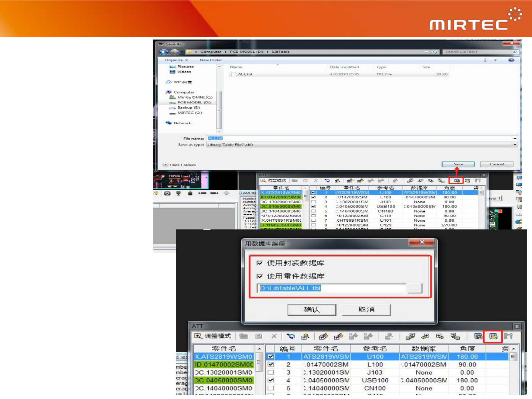
Task: Click the refresh icon next to the address bar
Action: (435, 52)
